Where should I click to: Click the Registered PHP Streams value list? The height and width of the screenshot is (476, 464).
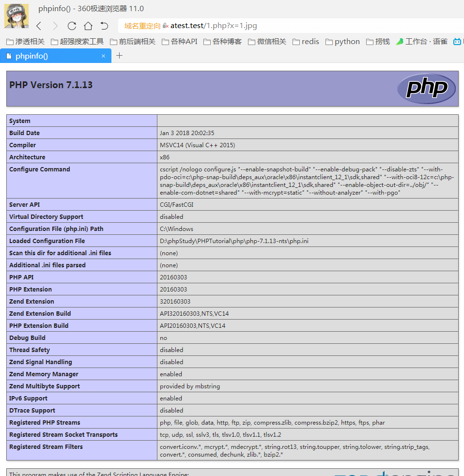[x=272, y=423]
